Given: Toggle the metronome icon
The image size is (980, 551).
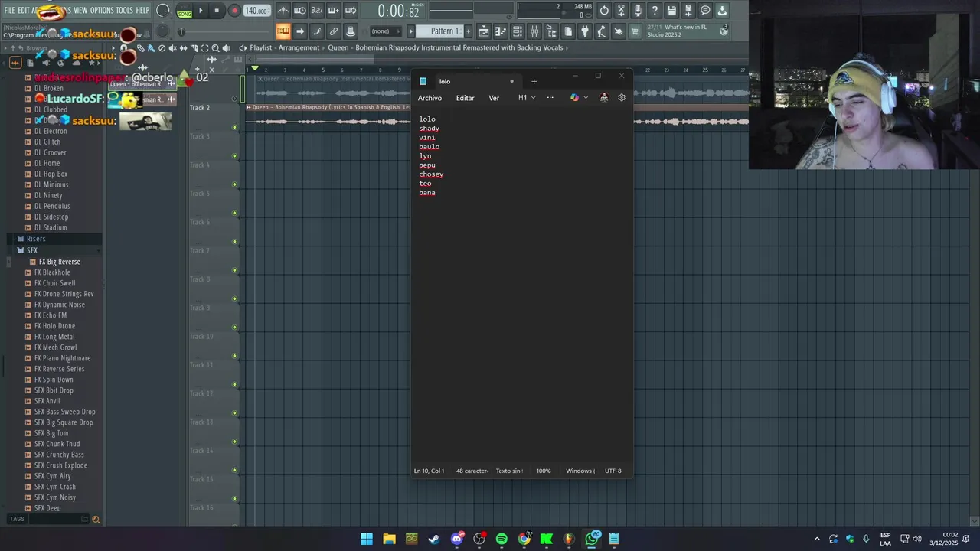Looking at the screenshot, I should coord(283,11).
